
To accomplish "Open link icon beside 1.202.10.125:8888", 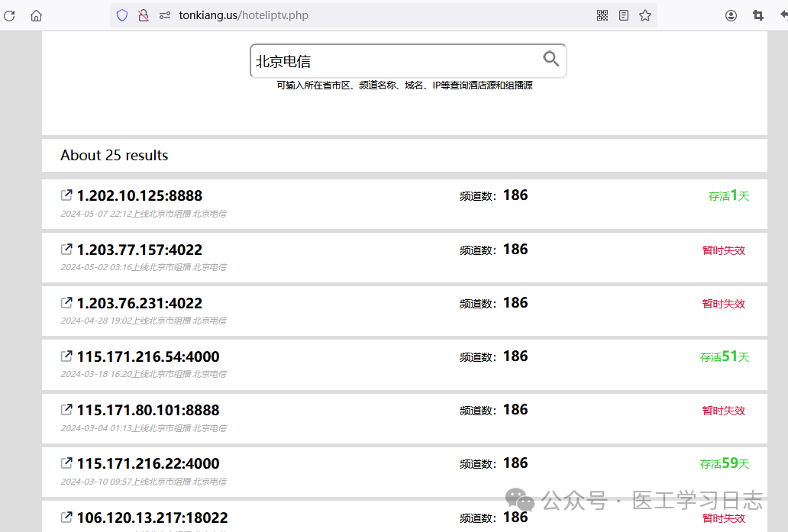I will (66, 195).
